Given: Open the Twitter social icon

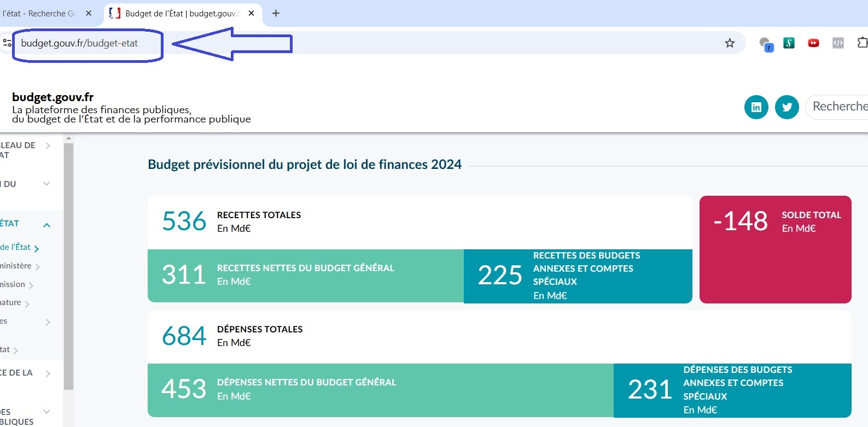Looking at the screenshot, I should click(x=787, y=107).
